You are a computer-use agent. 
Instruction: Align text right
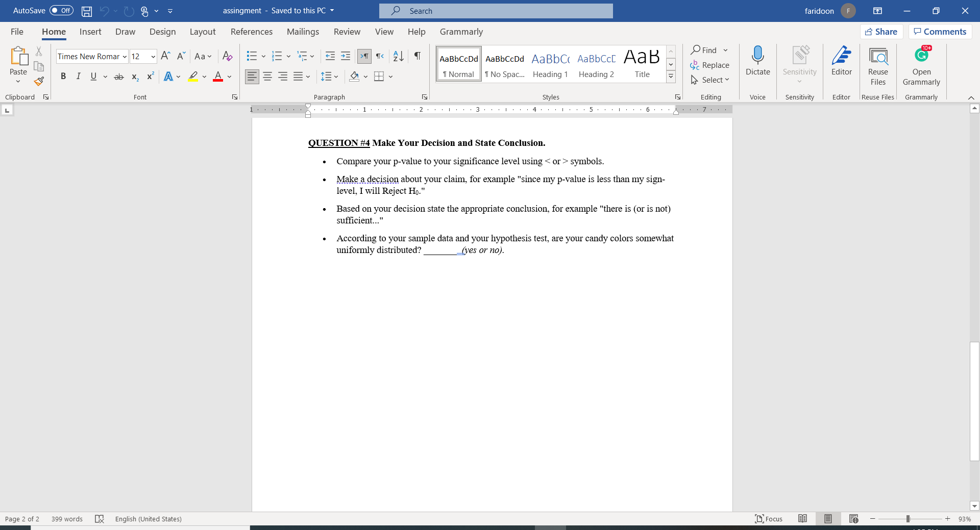[283, 77]
